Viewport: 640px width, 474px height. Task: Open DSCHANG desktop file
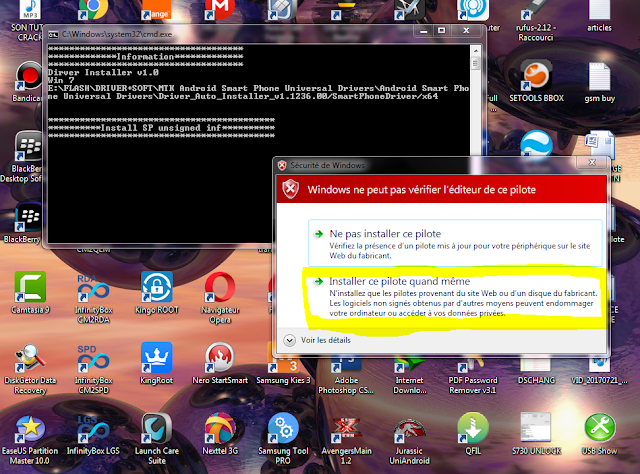tap(536, 371)
